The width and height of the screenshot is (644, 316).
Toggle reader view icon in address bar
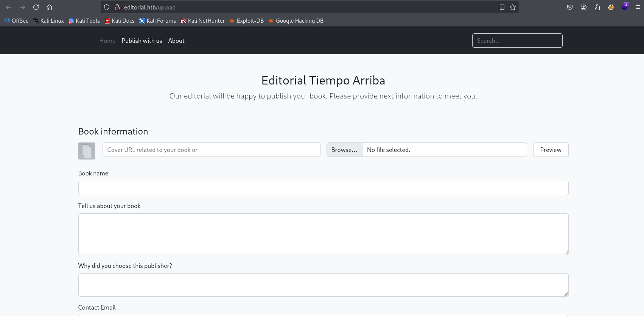502,7
